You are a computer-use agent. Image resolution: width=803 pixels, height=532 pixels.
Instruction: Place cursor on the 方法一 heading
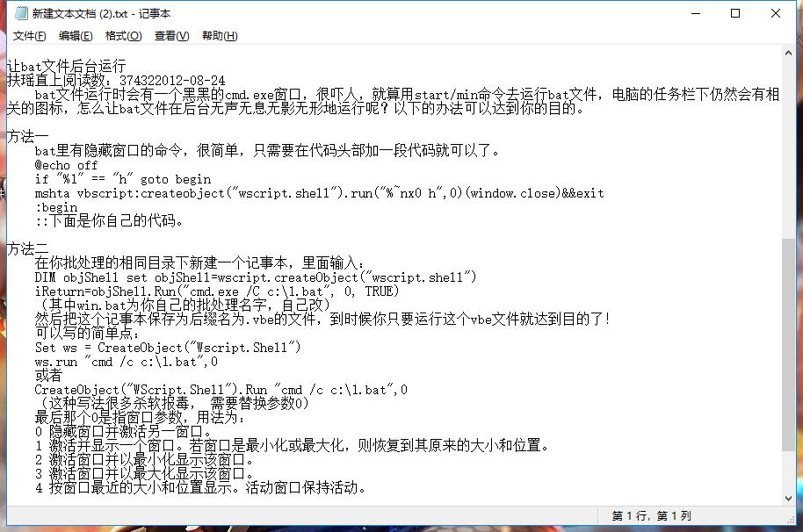pos(28,137)
